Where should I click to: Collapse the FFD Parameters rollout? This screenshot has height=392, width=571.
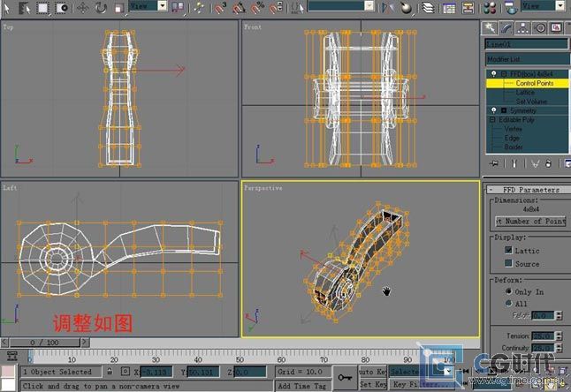pyautogui.click(x=529, y=190)
